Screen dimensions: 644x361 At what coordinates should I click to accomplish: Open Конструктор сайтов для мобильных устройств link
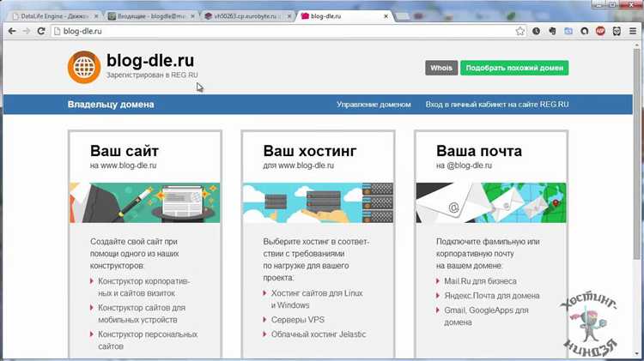pyautogui.click(x=142, y=314)
